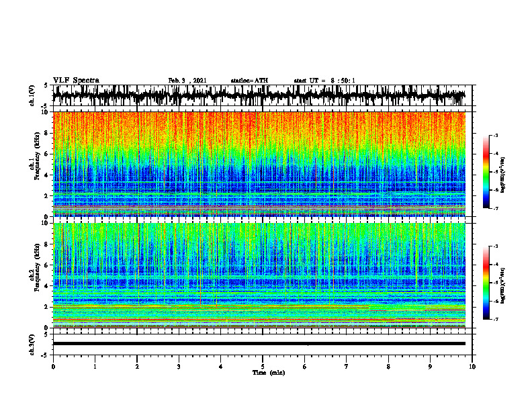Click inside the ch.1 spectrogram panel

(259, 164)
